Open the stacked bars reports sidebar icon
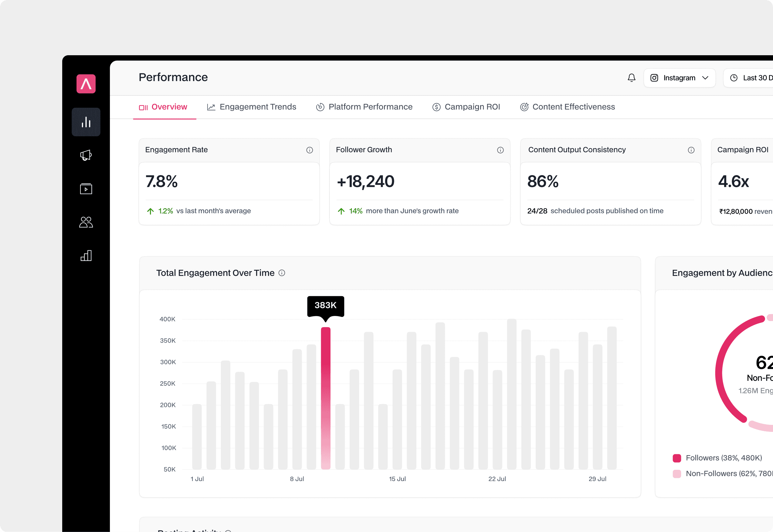The width and height of the screenshot is (773, 532). point(86,256)
